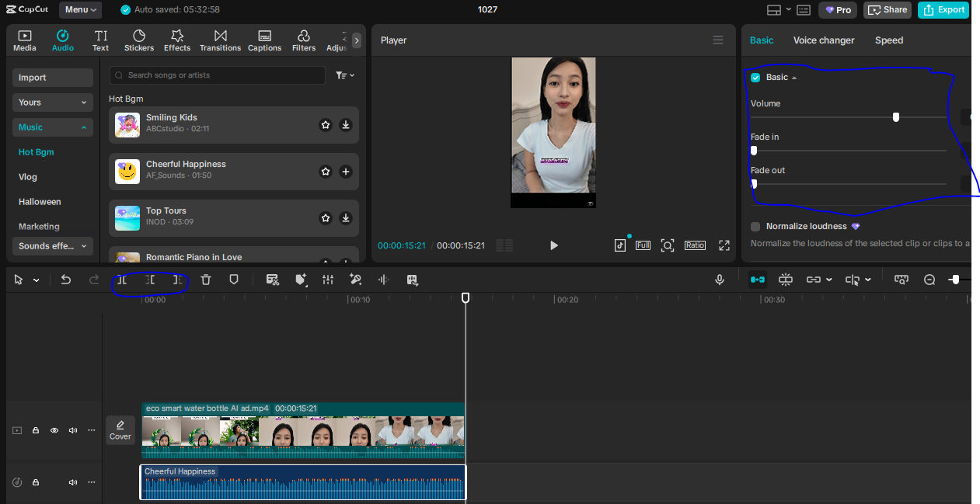Screen dimensions: 980x504
Task: Click the Import button
Action: coord(53,78)
